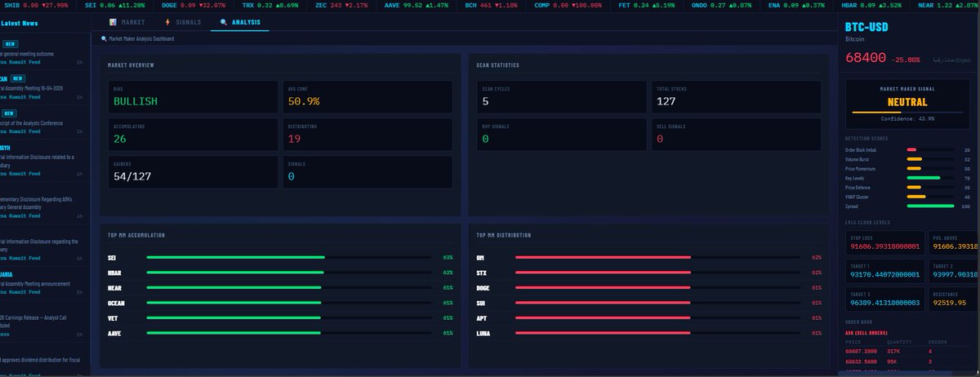Click the Scan Cycles value 5

[x=485, y=101]
